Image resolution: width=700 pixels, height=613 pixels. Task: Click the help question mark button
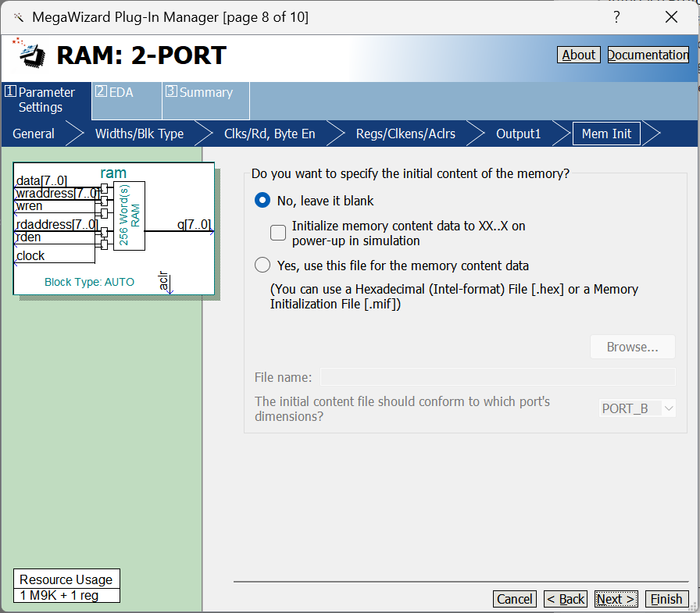pyautogui.click(x=616, y=17)
